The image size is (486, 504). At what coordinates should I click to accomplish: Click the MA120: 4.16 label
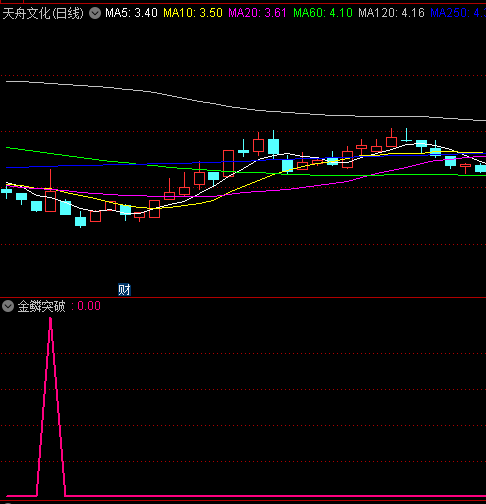coord(391,13)
